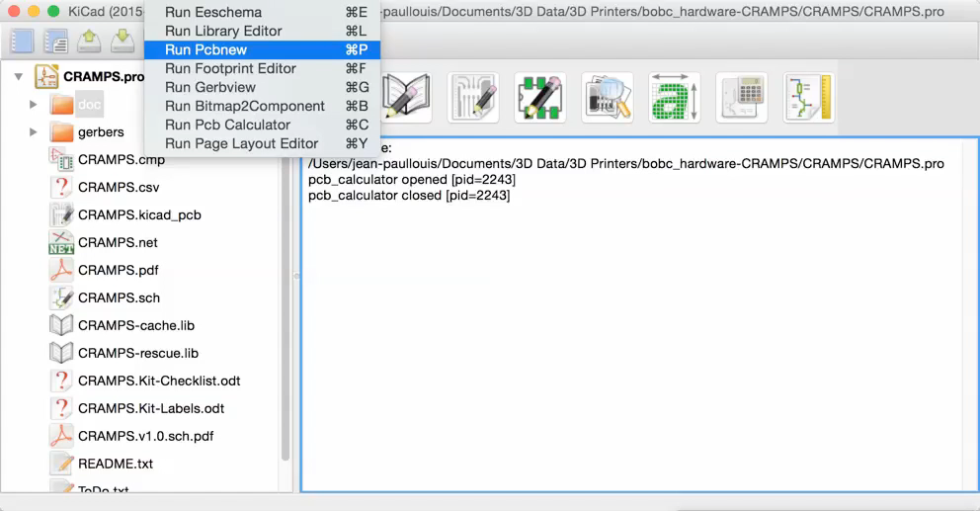Choose Run Eeschema from the menu
The width and height of the screenshot is (980, 511).
(213, 12)
